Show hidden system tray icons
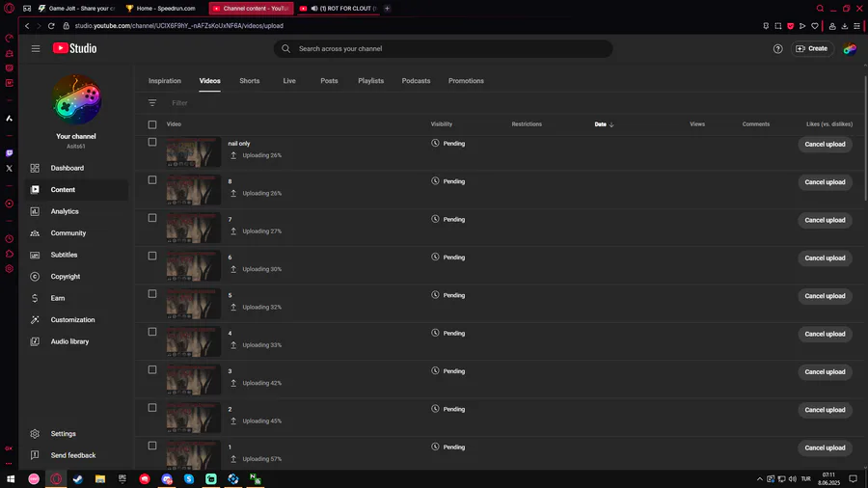This screenshot has width=868, height=488. tap(760, 479)
